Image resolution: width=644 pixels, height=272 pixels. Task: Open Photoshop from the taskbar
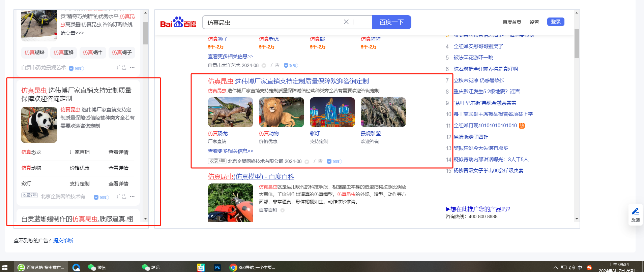[x=217, y=267]
